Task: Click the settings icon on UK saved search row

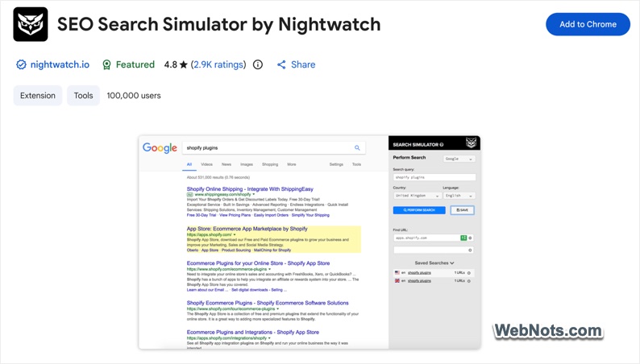Action: [469, 281]
